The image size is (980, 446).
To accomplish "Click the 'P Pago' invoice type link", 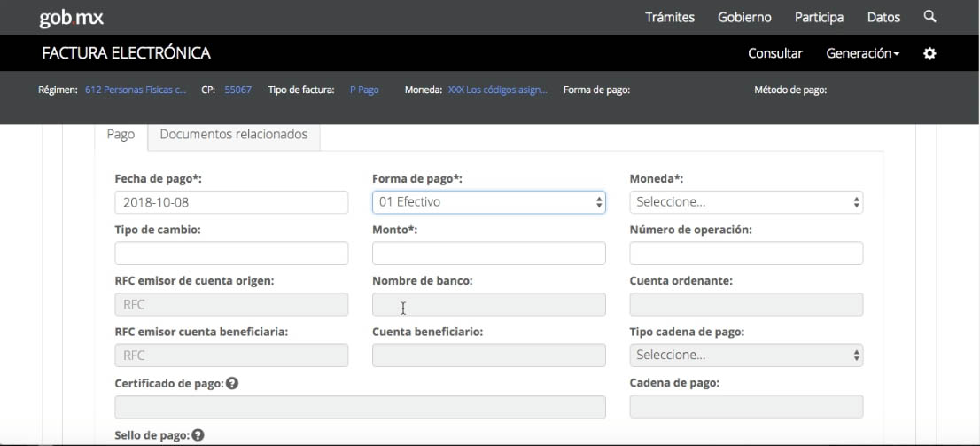I will (x=364, y=90).
